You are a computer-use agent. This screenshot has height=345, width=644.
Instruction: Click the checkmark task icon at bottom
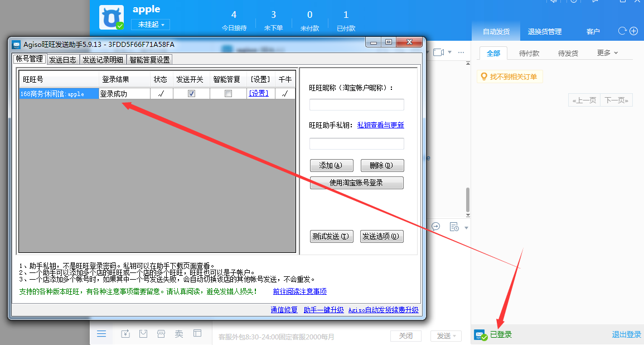(x=143, y=333)
